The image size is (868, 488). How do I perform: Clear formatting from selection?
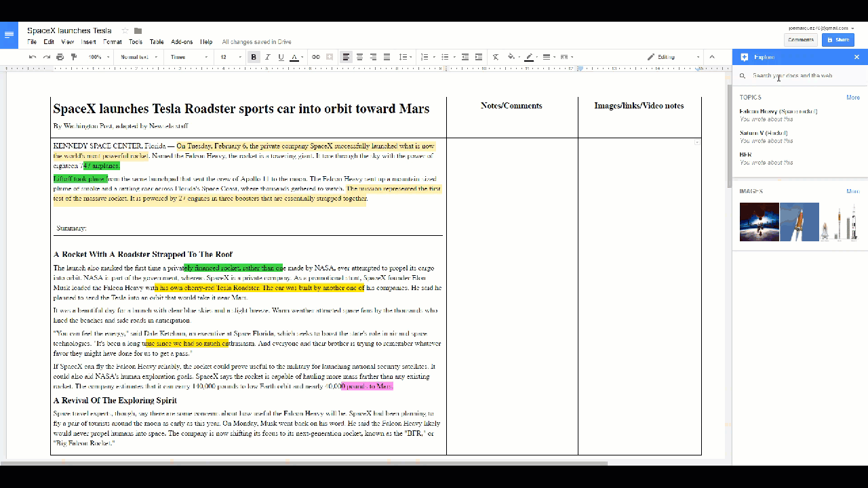[x=496, y=57]
